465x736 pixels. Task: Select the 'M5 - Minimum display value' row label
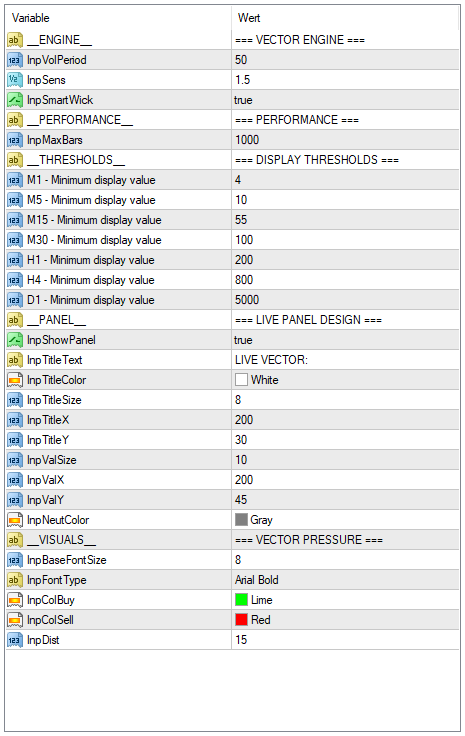91,200
